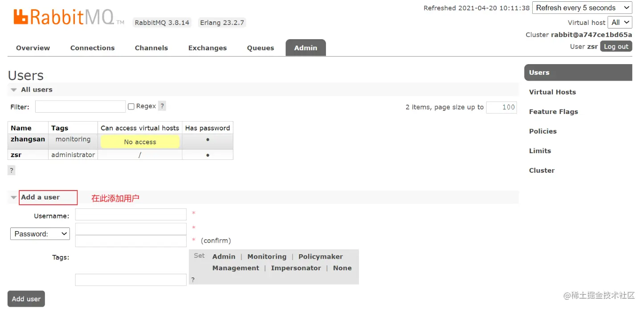
Task: Click cluster name rabbit@a747ce1bd65a
Action: 591,35
